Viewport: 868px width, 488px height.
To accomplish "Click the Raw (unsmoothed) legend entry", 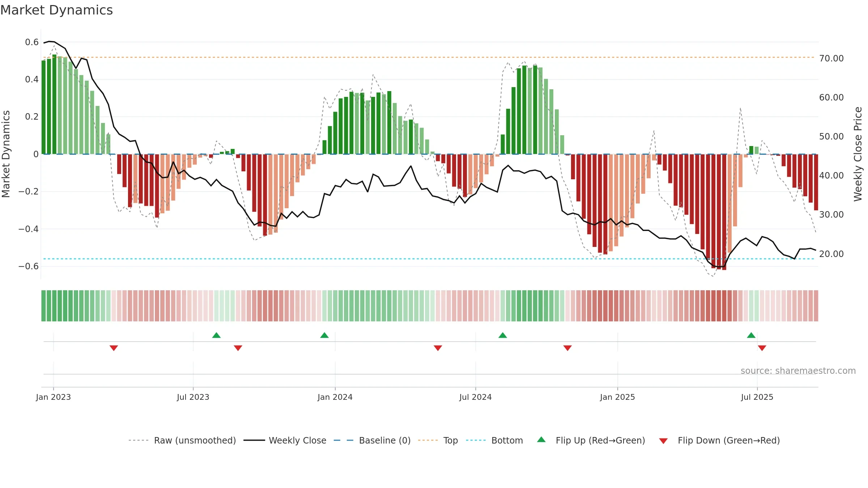I will [x=182, y=440].
